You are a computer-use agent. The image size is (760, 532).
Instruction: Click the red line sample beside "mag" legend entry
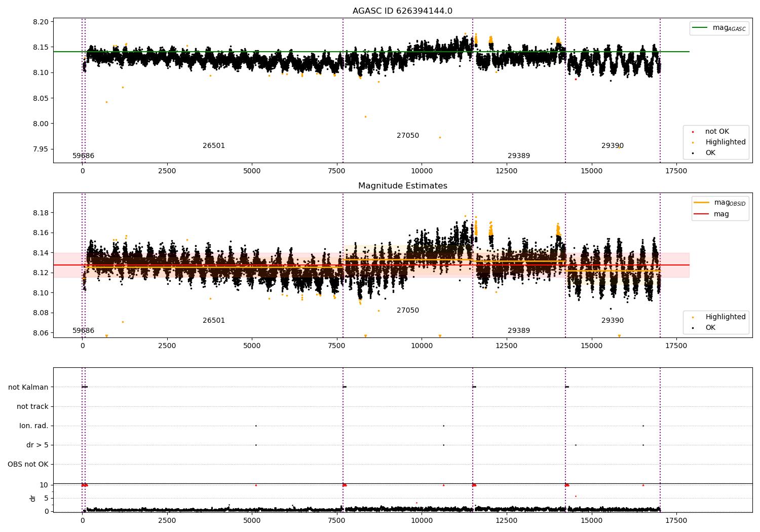[701, 214]
